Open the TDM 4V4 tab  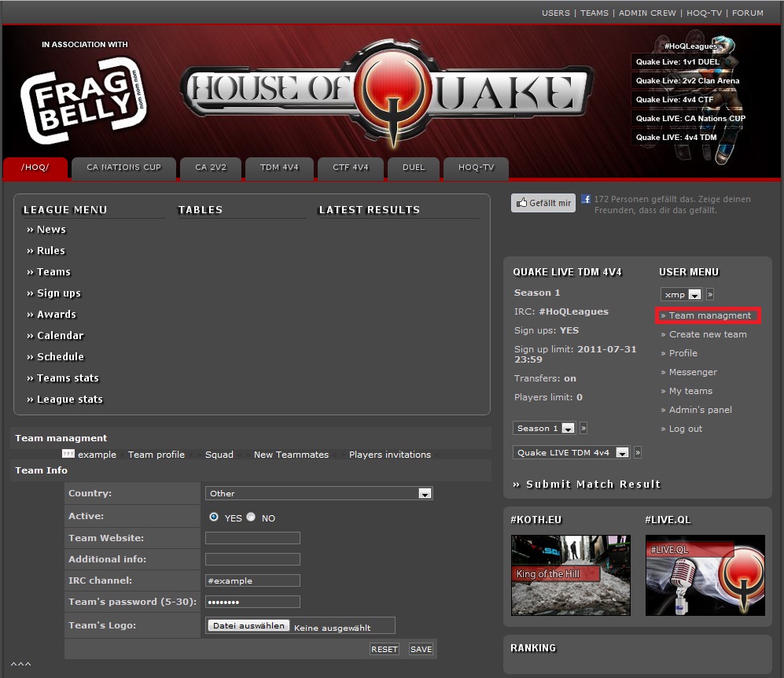pos(279,168)
